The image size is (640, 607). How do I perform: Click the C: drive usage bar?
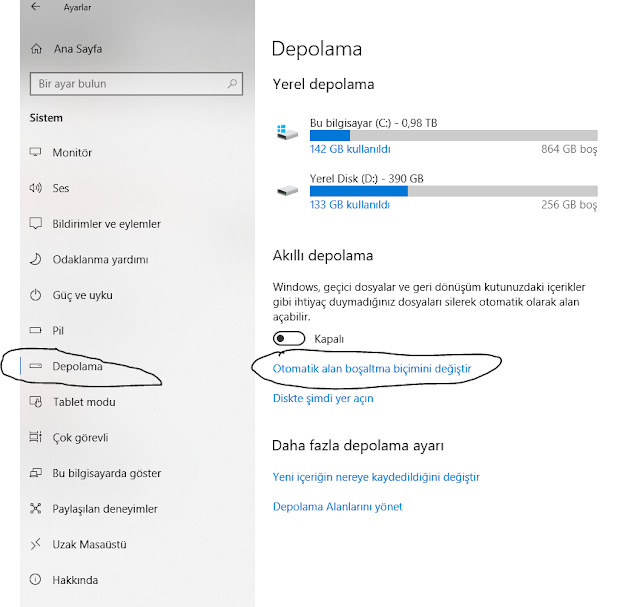coord(453,136)
